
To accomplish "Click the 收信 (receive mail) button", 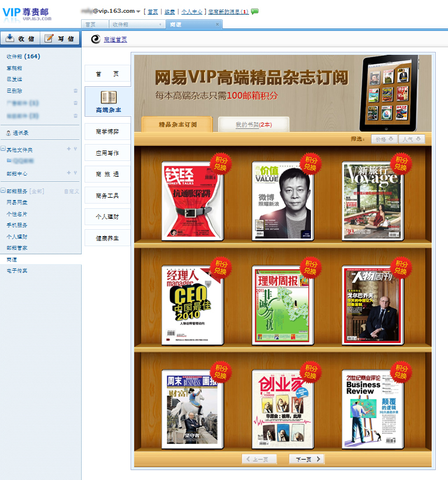I will (20, 38).
